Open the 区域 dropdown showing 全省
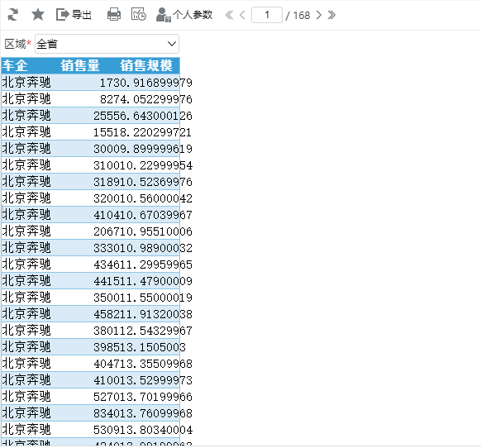Image resolution: width=481 pixels, height=448 pixels. pyautogui.click(x=107, y=44)
